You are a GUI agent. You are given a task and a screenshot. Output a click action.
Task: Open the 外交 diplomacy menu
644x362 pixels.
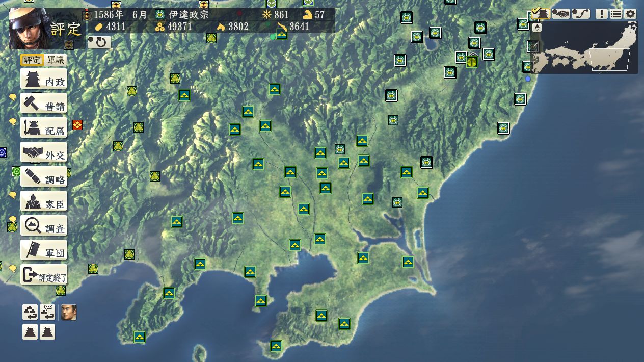tap(44, 153)
